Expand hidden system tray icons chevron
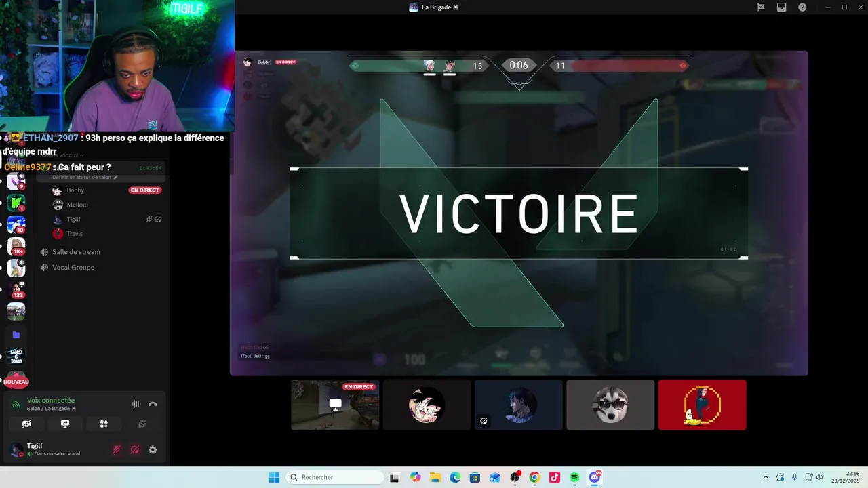Screen dimensions: 868x488 pyautogui.click(x=766, y=477)
